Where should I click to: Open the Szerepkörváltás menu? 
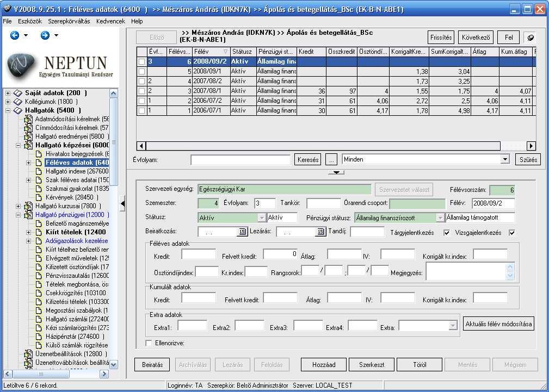(x=69, y=21)
